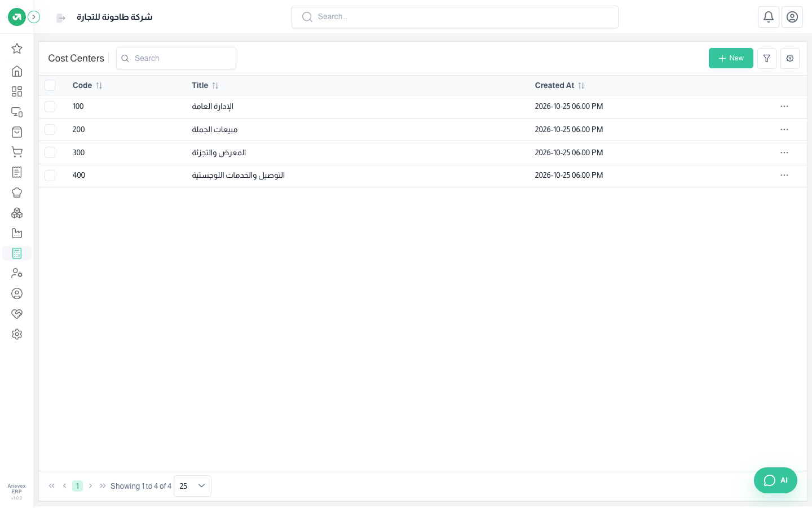Check the row with code 300
Image resolution: width=812 pixels, height=508 pixels.
point(50,152)
